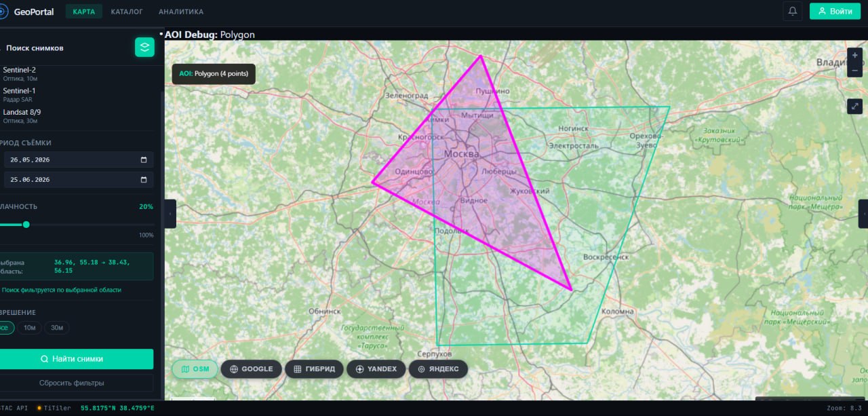Click the AOI Debug: Polygon heading
Viewport: 868px width, 416px height.
click(x=210, y=34)
